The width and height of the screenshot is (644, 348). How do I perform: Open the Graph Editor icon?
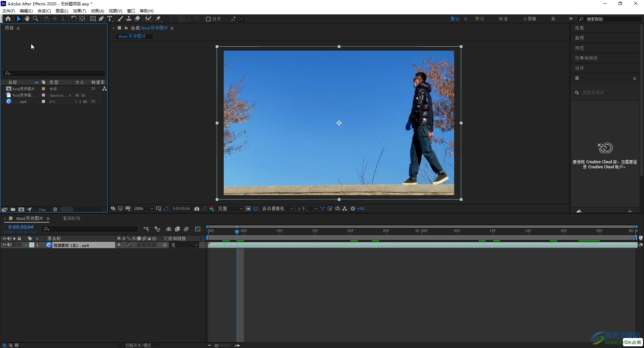point(198,229)
